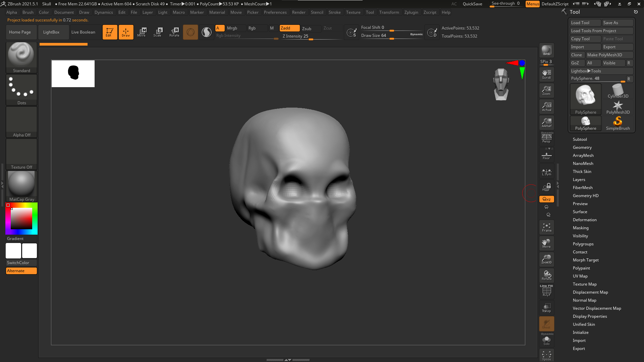644x362 pixels.
Task: Click the AAHalf zoom icon
Action: point(546,123)
